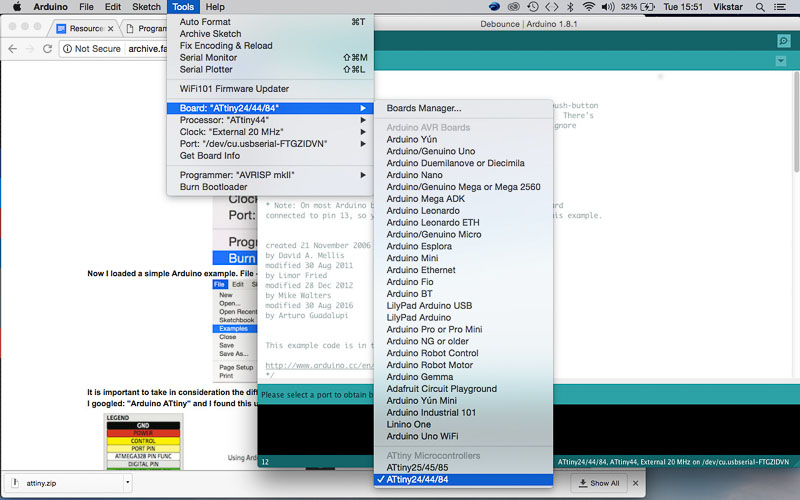Image resolution: width=800 pixels, height=500 pixels.
Task: Choose Fix Encoding & Reload
Action: (x=270, y=45)
